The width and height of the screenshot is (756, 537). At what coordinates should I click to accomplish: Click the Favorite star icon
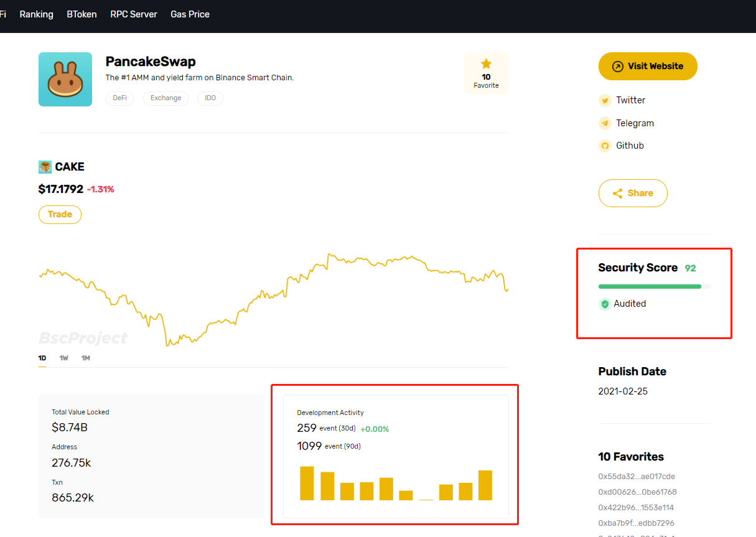pos(486,64)
